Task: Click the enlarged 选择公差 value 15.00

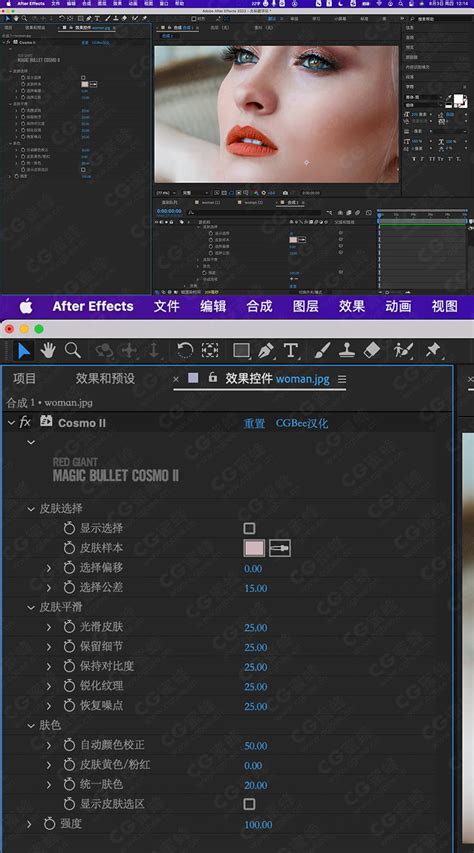Action: coord(255,589)
